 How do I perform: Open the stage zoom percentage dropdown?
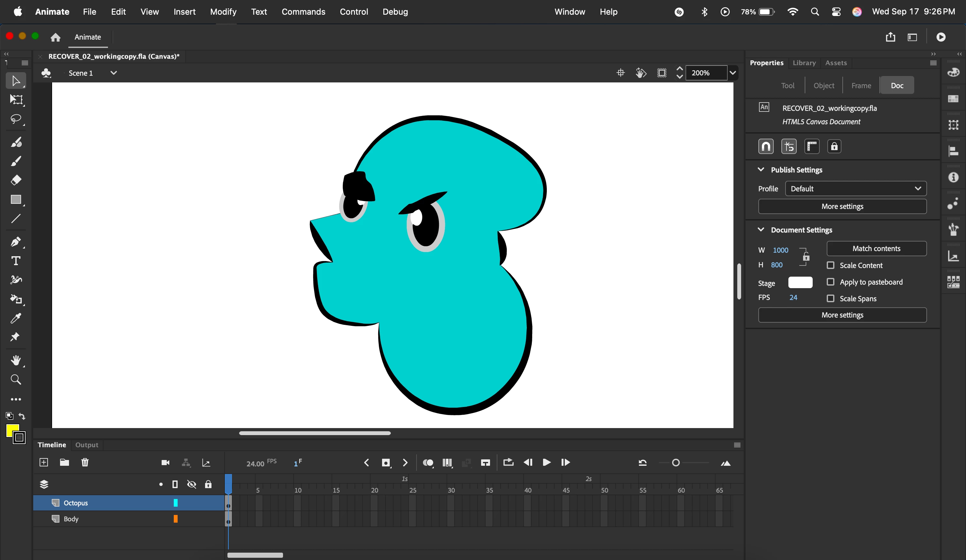click(x=732, y=73)
